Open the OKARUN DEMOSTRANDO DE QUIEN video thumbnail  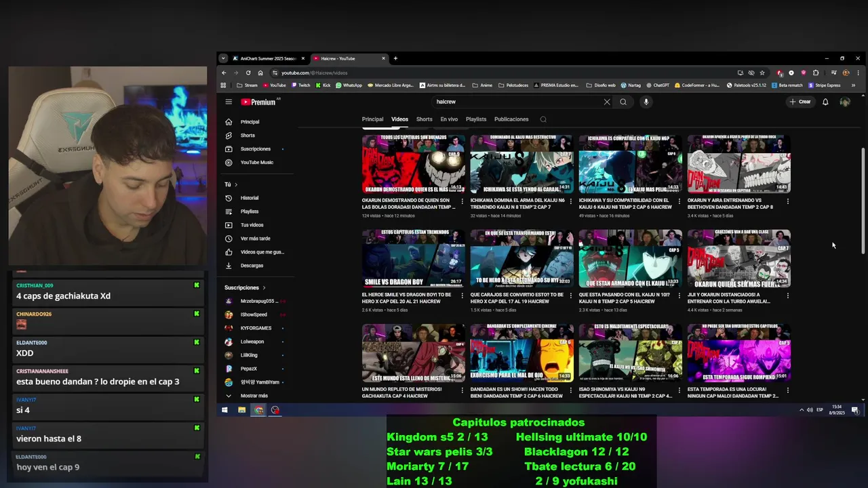tap(413, 164)
